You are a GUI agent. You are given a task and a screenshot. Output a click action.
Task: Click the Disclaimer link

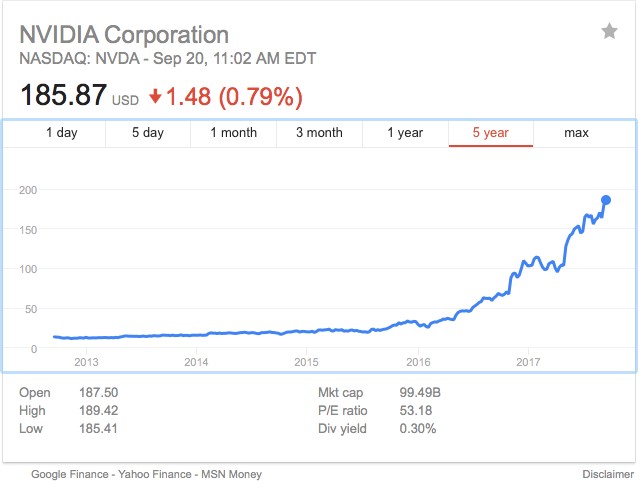(x=607, y=474)
